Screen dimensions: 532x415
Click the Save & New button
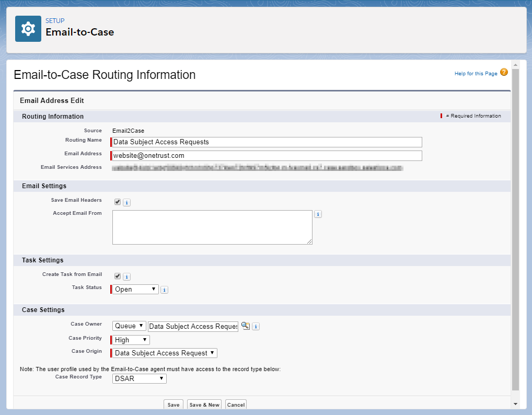point(204,404)
